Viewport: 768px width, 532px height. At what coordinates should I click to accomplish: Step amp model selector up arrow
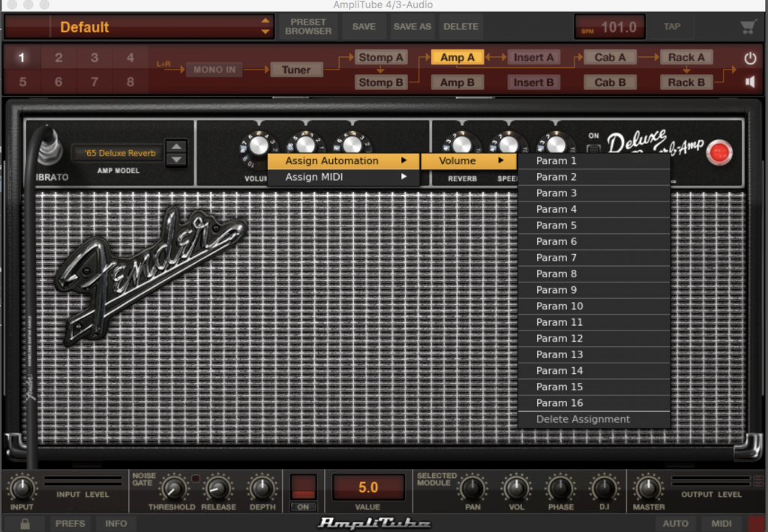[176, 147]
